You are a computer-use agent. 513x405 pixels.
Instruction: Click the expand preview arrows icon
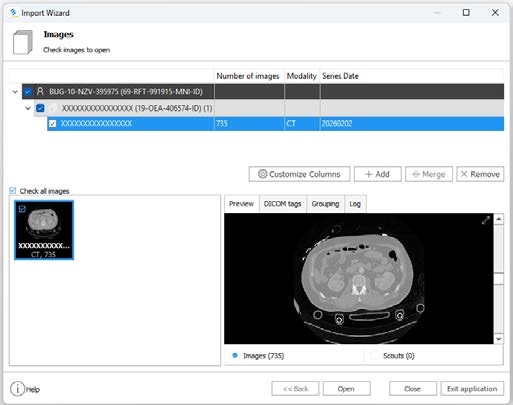click(x=486, y=220)
